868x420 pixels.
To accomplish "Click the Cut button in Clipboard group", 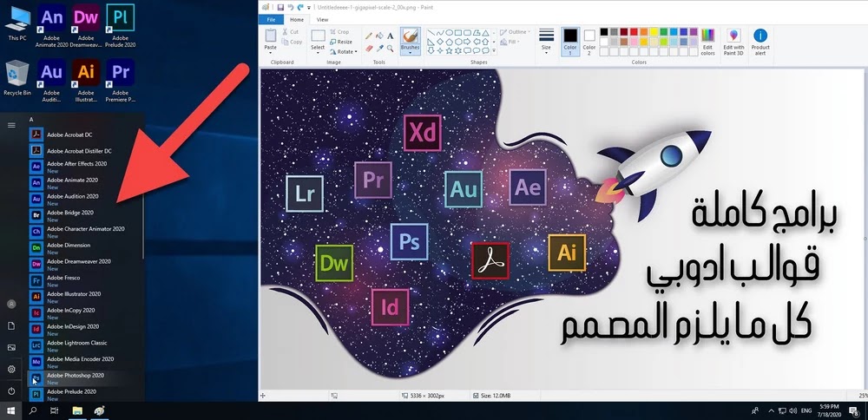I will 290,32.
